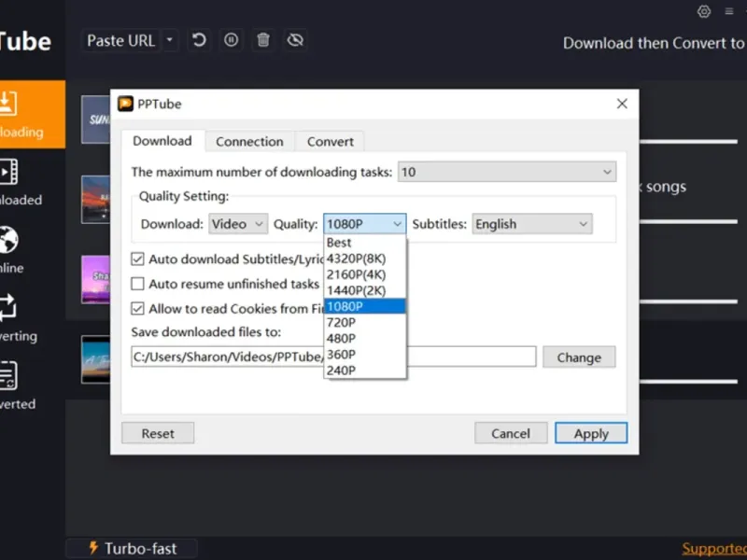The height and width of the screenshot is (560, 747).
Task: Click the fourth video thumbnail in list
Action: point(96,359)
